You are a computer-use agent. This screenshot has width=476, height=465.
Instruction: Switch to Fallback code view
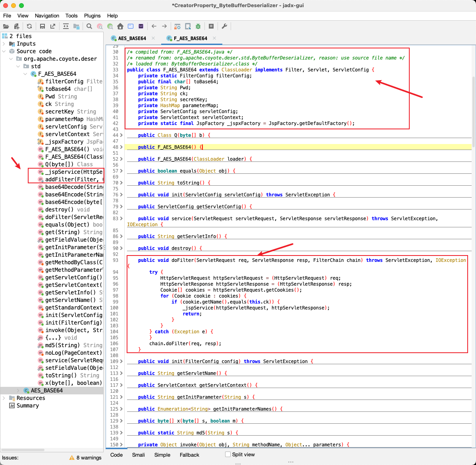click(189, 455)
